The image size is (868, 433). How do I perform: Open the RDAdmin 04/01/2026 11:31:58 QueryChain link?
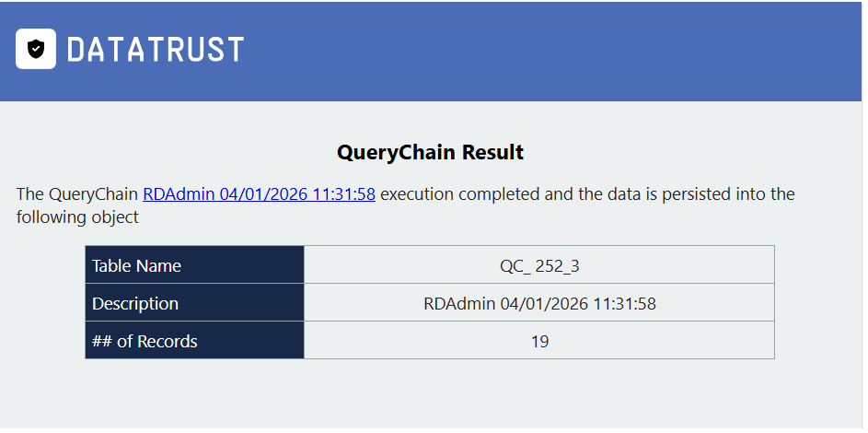click(259, 194)
